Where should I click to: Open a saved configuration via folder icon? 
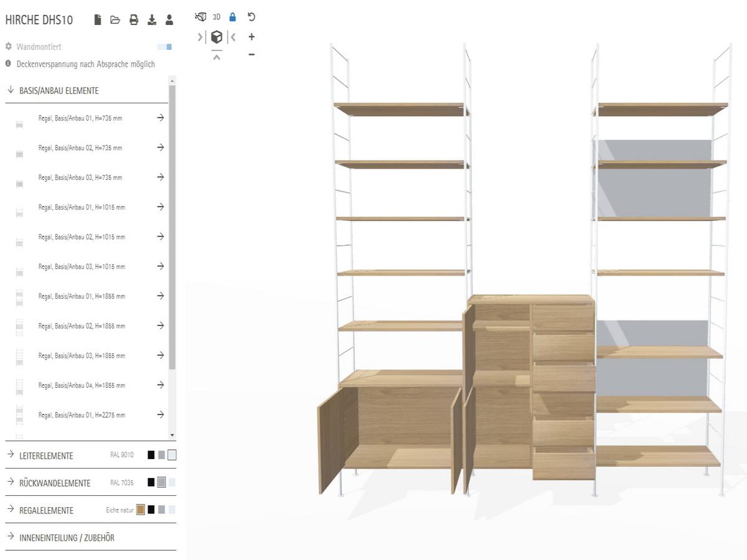coord(115,20)
